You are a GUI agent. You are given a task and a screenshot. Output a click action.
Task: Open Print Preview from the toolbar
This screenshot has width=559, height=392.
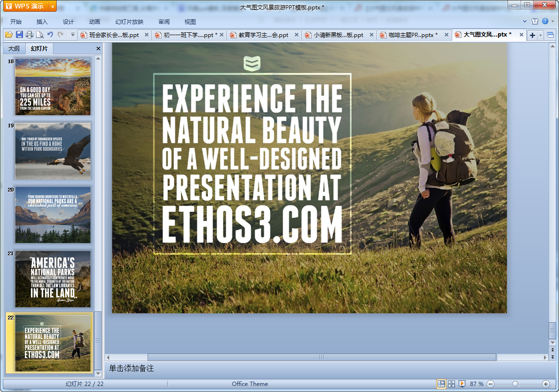(40, 35)
